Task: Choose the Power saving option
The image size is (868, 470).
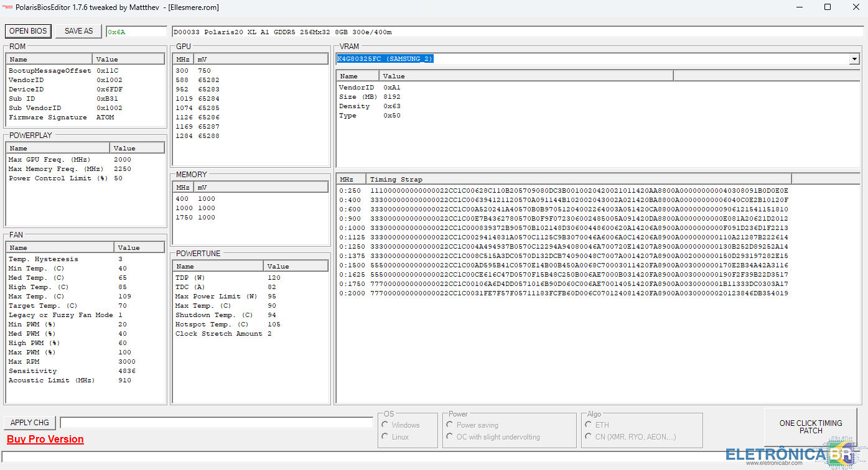Action: (x=450, y=425)
